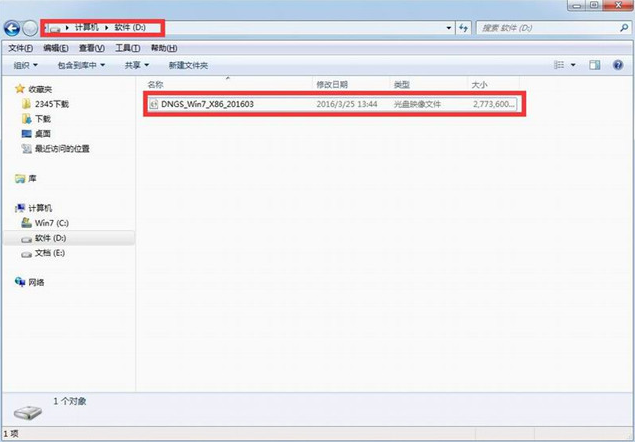Toggle the preview pane icon
Screen dimensions: 635x445
point(595,65)
